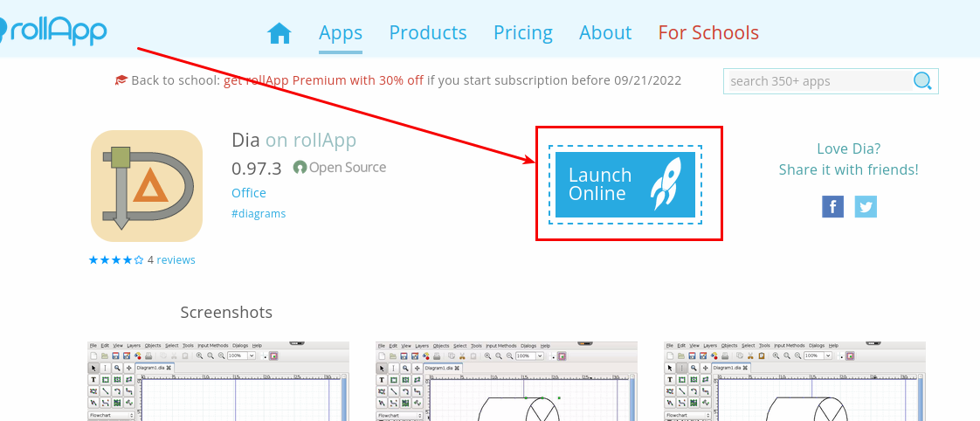
Task: Click the rollApp logo
Action: [54, 31]
